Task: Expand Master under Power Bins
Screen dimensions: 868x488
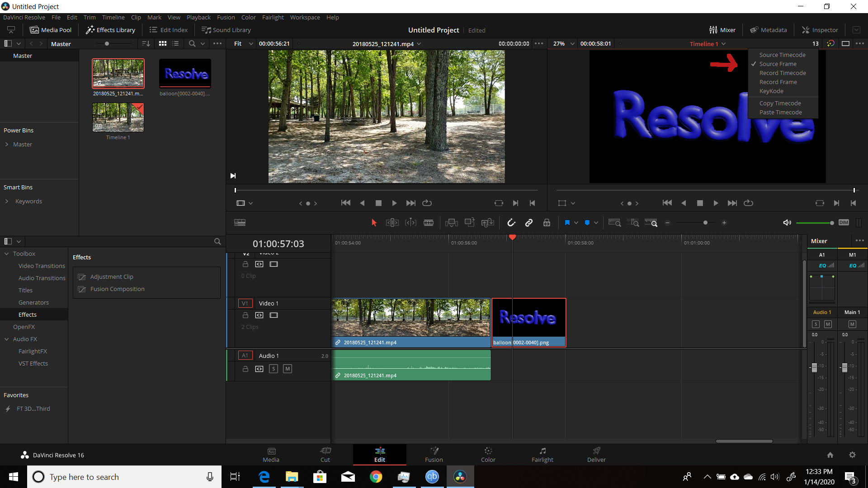Action: [7, 144]
